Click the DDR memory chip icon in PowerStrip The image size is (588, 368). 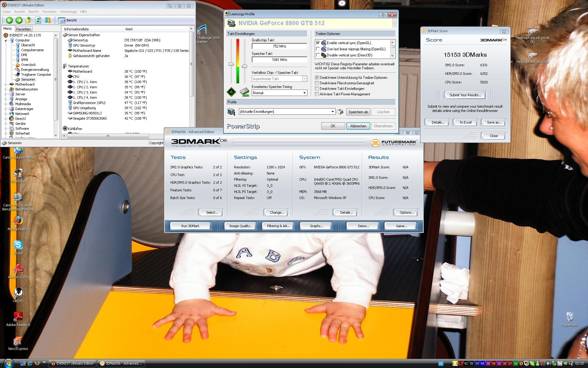(x=244, y=92)
